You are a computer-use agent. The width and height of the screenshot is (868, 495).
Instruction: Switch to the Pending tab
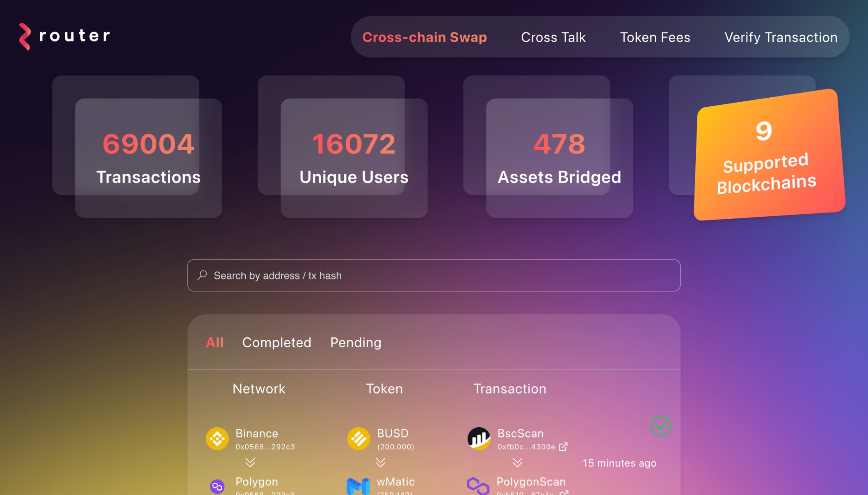pyautogui.click(x=355, y=342)
